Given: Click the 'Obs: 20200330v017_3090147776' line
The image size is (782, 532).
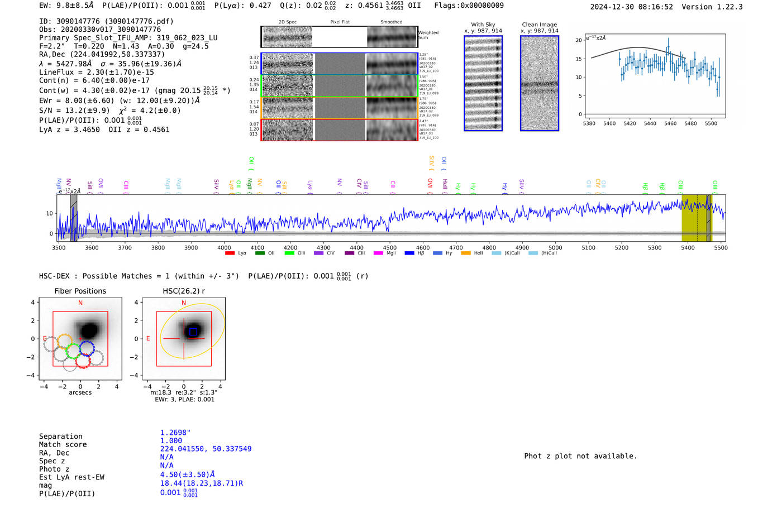Looking at the screenshot, I should click(100, 30).
